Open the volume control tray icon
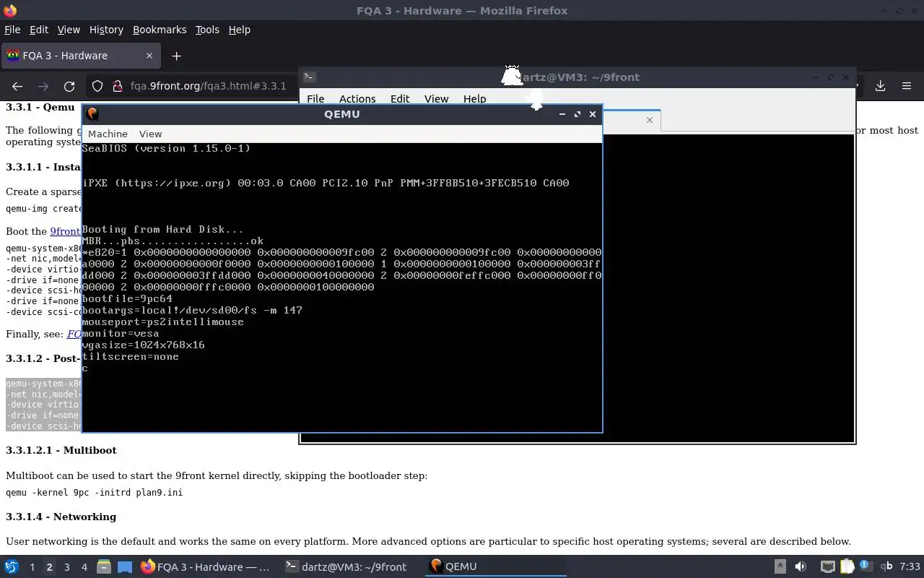Image resolution: width=924 pixels, height=578 pixels. pyautogui.click(x=800, y=566)
